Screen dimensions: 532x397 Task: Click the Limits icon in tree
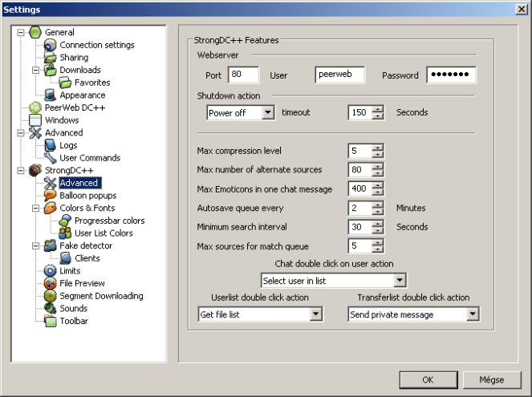pos(51,271)
